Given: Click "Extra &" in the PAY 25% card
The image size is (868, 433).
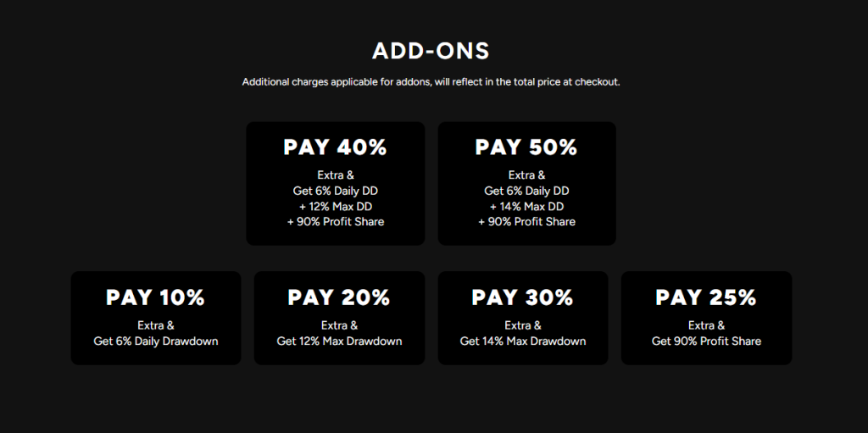Looking at the screenshot, I should pyautogui.click(x=706, y=325).
